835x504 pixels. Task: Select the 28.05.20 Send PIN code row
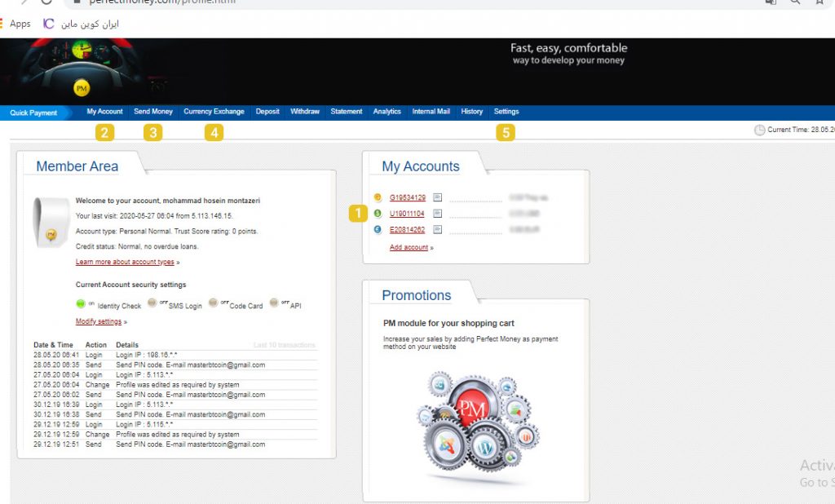click(x=176, y=365)
